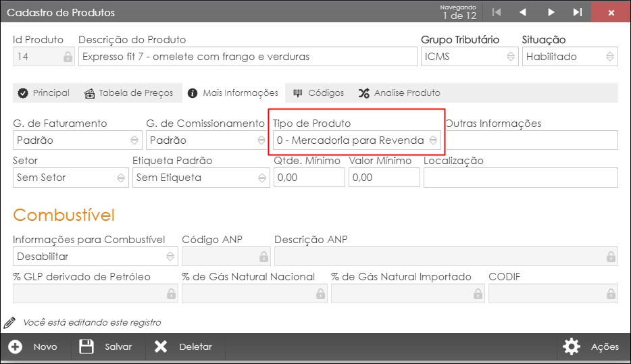
Task: Click the Localização input field
Action: [x=521, y=178]
